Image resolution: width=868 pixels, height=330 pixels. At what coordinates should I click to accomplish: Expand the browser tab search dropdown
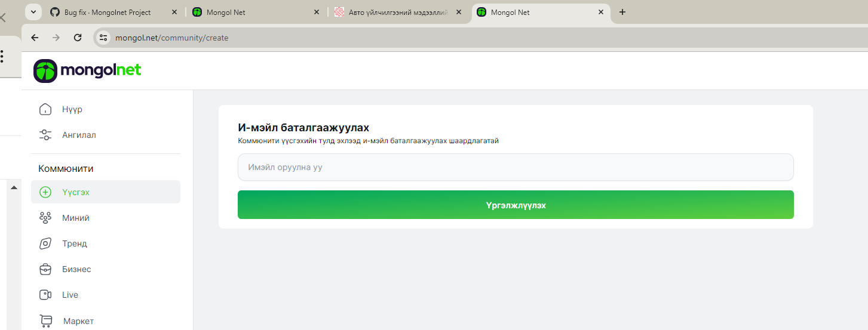(x=33, y=12)
